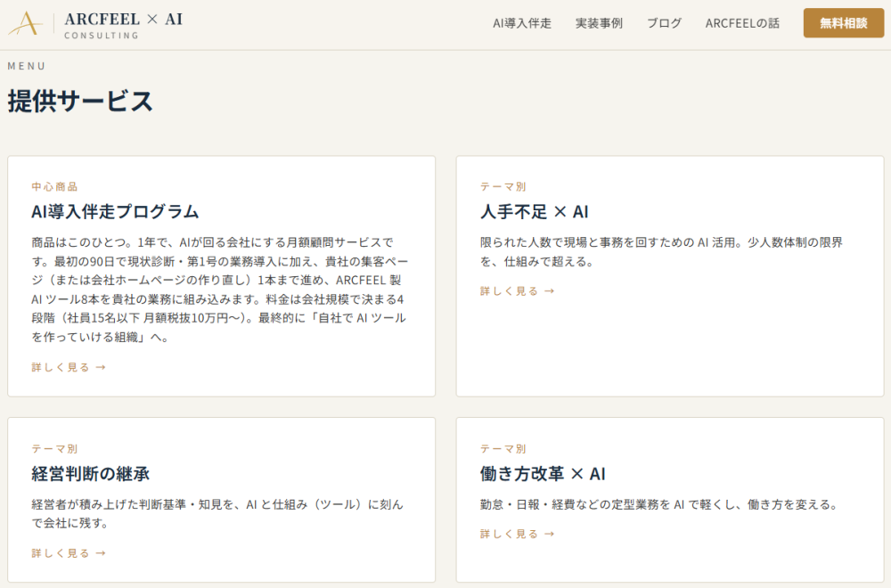Open 詳しく見る link in AI導入伴走プログラム card
This screenshot has height=588, width=891.
69,368
